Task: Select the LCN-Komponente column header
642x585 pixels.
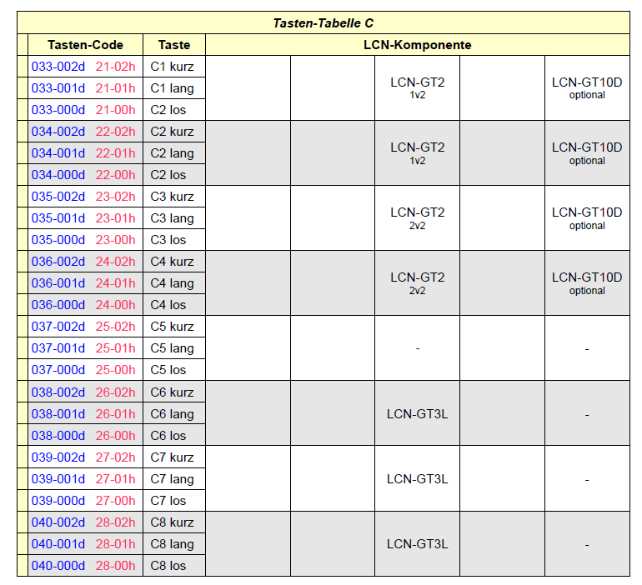Action: [x=417, y=45]
